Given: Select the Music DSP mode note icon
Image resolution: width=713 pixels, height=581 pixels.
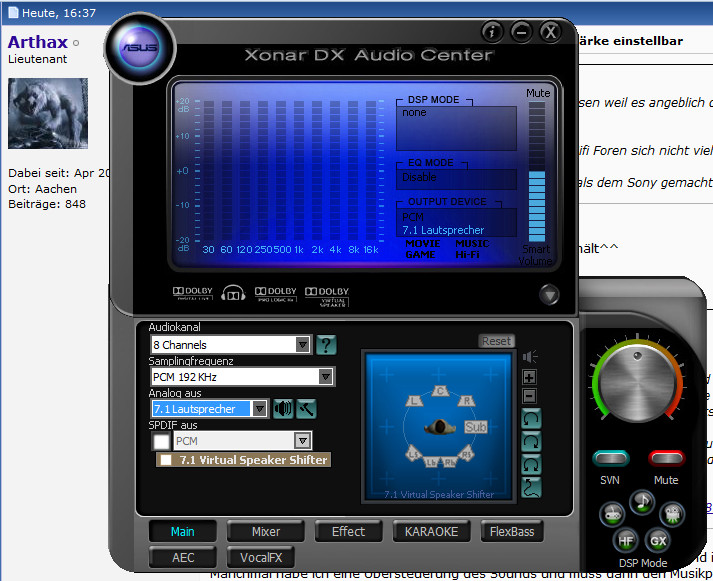Looking at the screenshot, I should [642, 501].
